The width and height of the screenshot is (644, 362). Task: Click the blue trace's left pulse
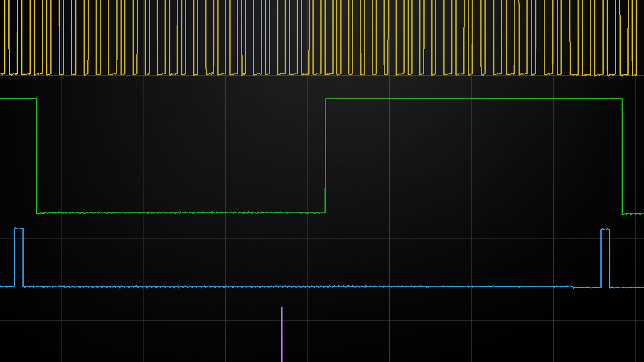pyautogui.click(x=19, y=257)
